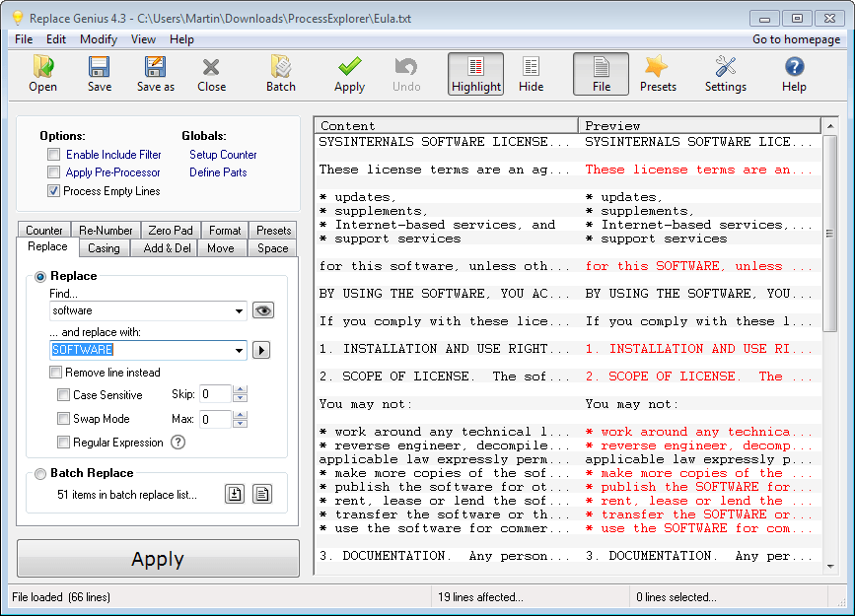Open the Presets star icon
Image resolution: width=855 pixels, height=616 pixels.
pyautogui.click(x=658, y=74)
